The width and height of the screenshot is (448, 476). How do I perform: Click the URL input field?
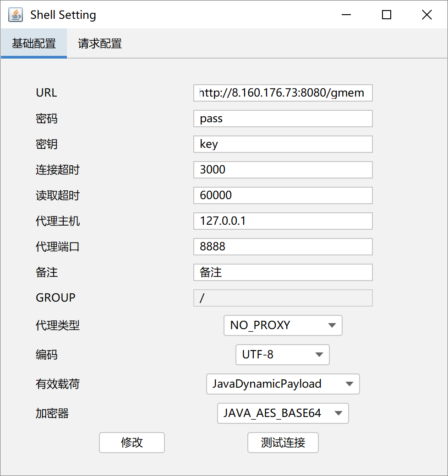point(283,93)
